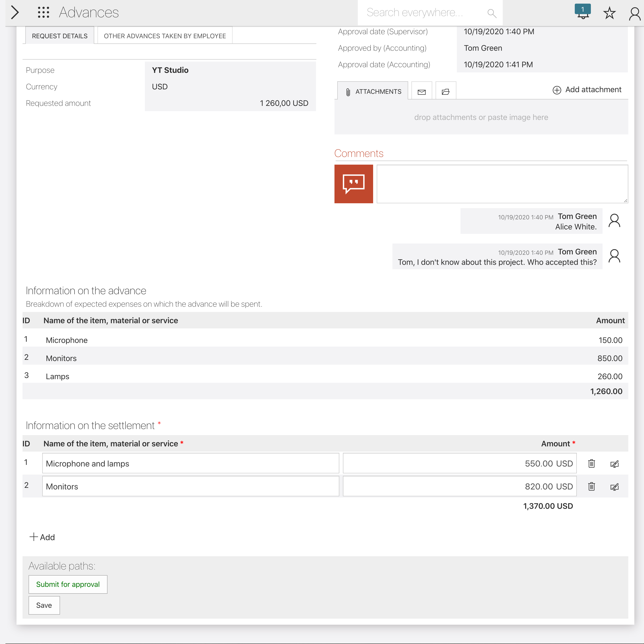Delete the Microphone and lamps row
This screenshot has width=644, height=644.
(x=591, y=463)
